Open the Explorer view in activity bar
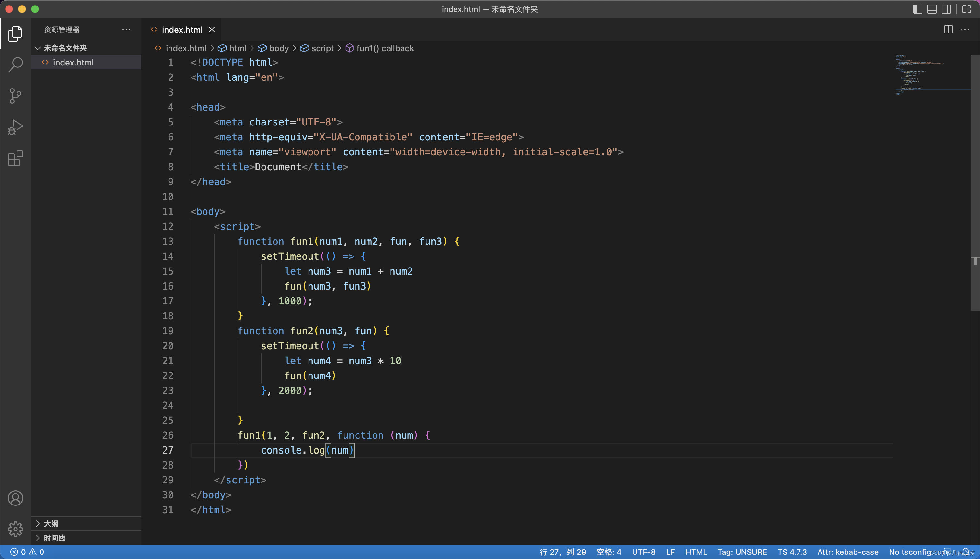Screen dimensions: 980x559 (x=15, y=33)
